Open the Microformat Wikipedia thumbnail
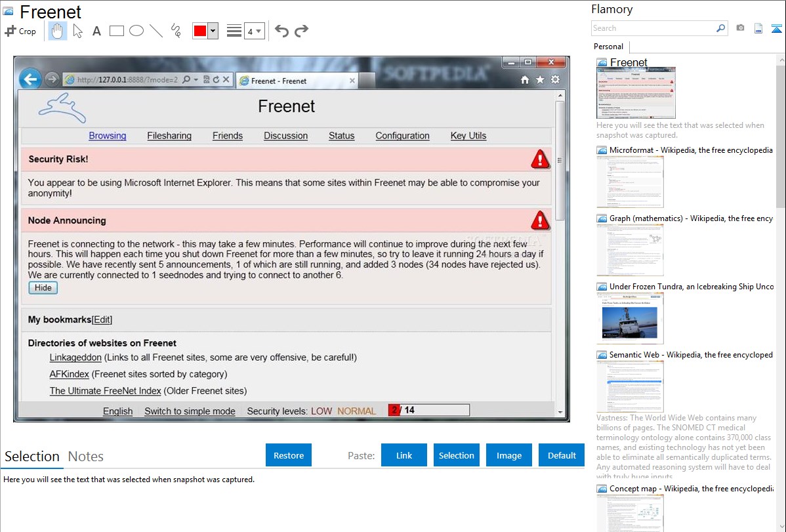Screen dimensions: 786x532 coord(630,182)
